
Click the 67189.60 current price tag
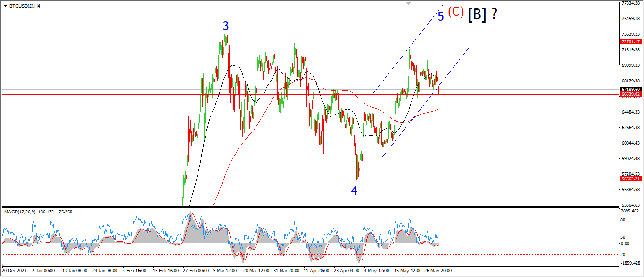630,89
